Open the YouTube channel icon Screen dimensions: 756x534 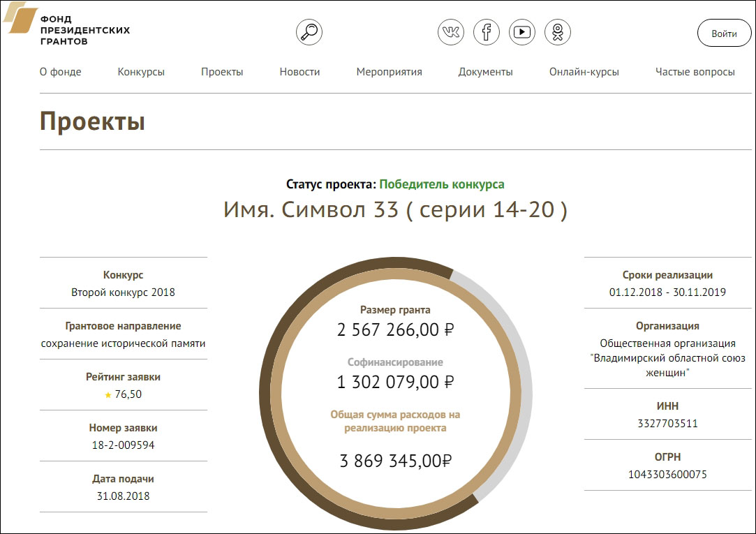[522, 31]
